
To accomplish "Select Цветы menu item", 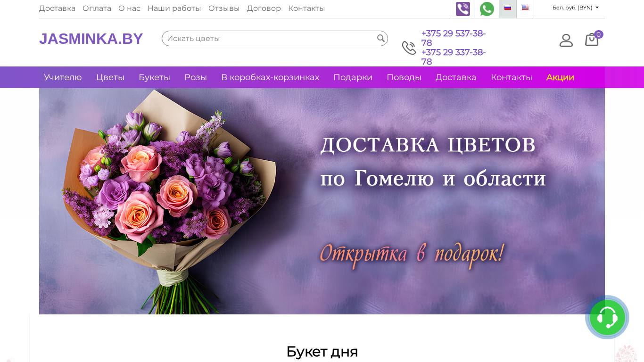I will (x=110, y=77).
